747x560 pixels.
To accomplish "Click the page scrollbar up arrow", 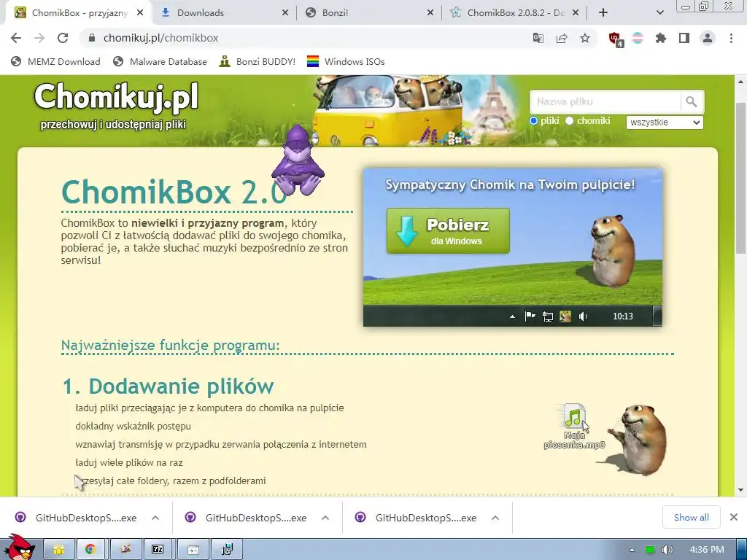I will 741,82.
